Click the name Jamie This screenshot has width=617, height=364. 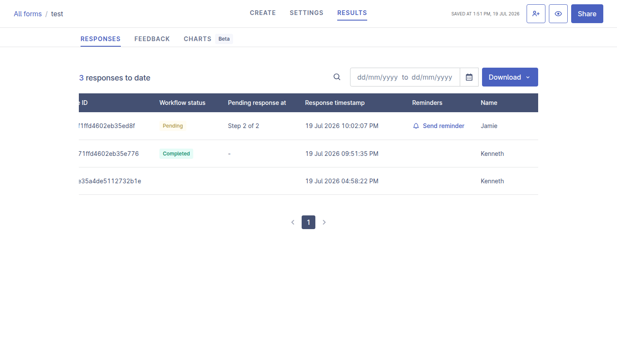pyautogui.click(x=489, y=126)
